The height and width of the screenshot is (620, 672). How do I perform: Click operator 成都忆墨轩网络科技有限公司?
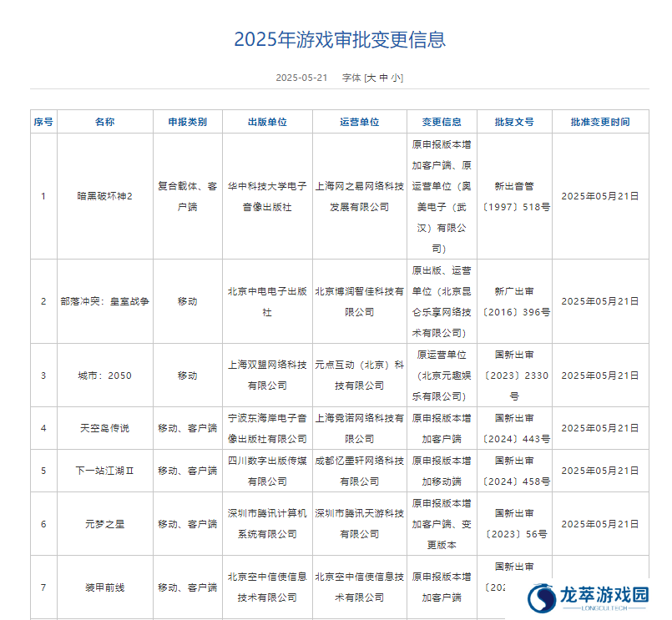point(360,471)
